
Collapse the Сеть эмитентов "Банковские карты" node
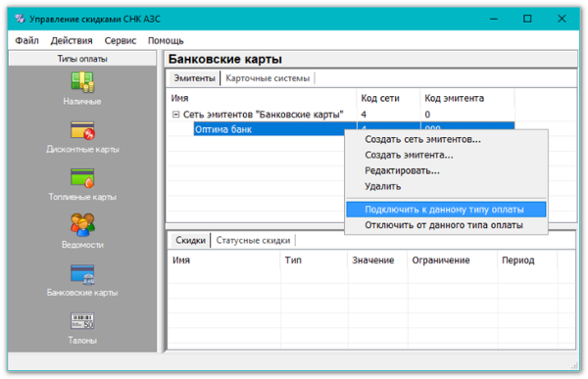(x=175, y=115)
